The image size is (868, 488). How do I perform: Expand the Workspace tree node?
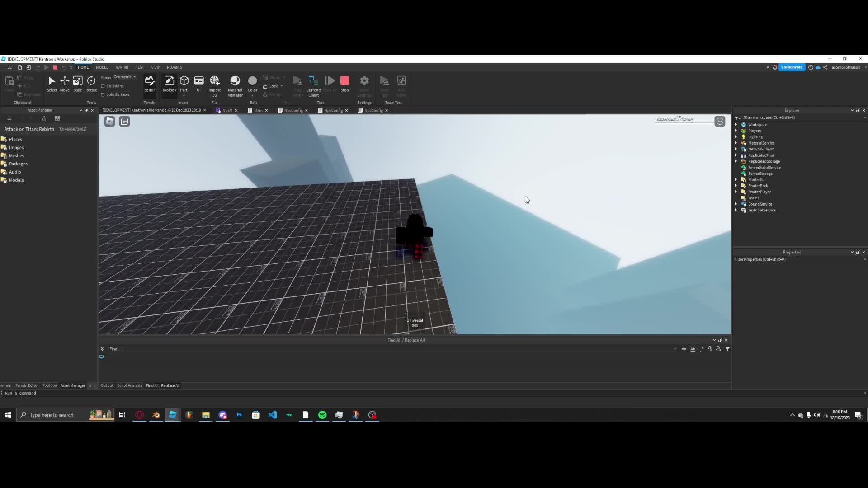(736, 125)
